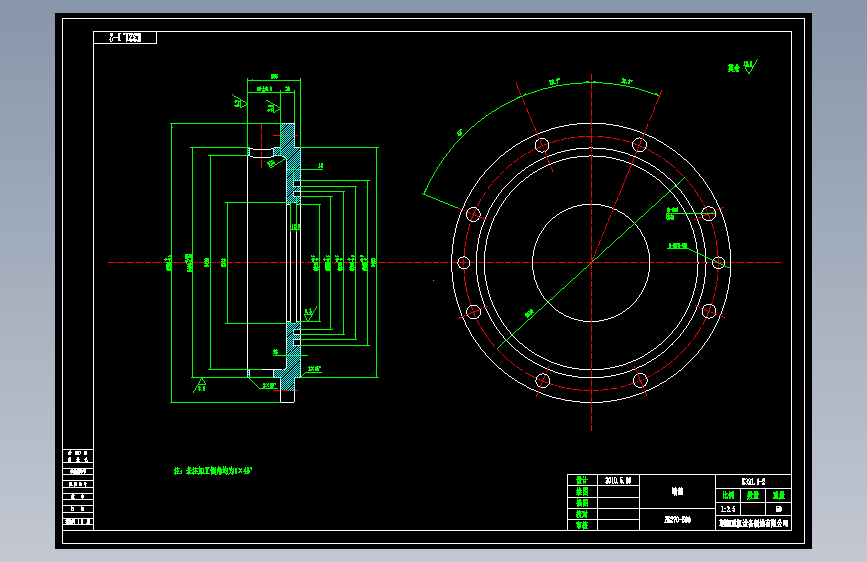This screenshot has height=562, width=867.
Task: Select the rotated drawing number box, upper left
Action: click(x=125, y=38)
